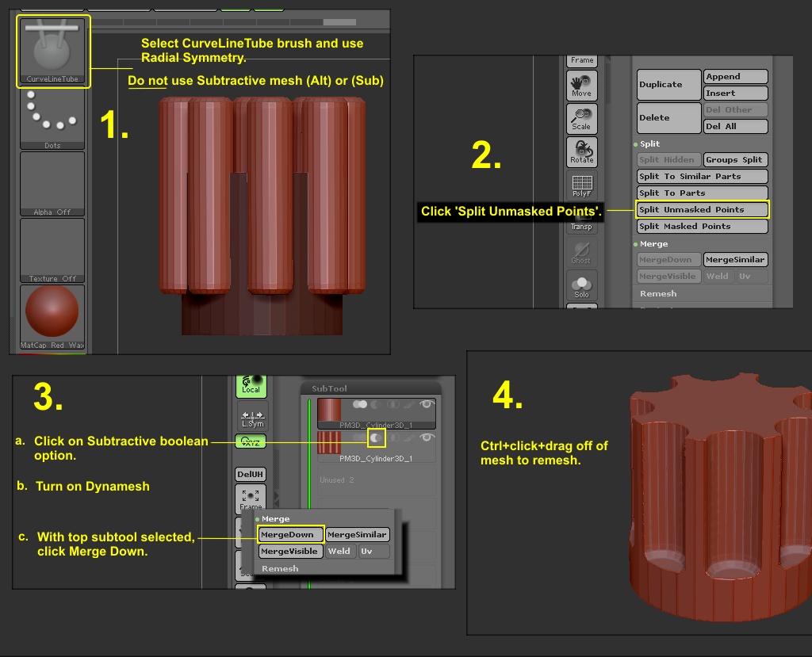Open the MatCap Red Wax material picker

coord(52,317)
